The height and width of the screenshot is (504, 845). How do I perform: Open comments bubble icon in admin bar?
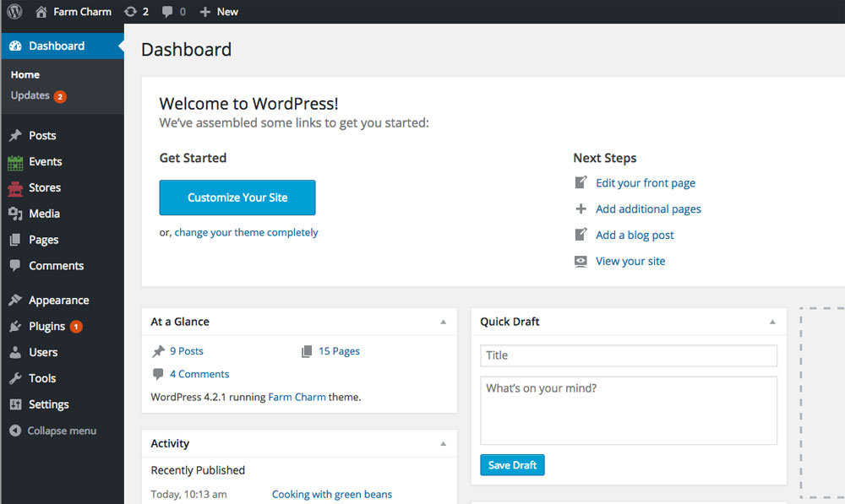[167, 12]
